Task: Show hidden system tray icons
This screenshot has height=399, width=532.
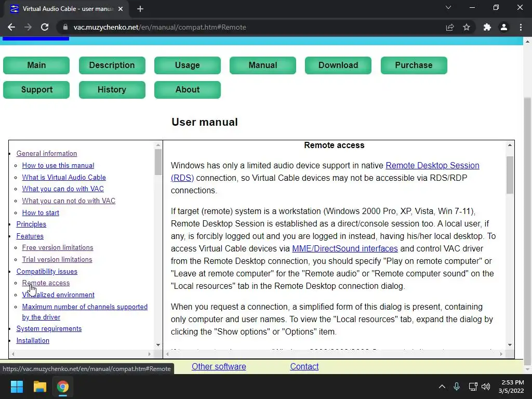Action: click(442, 387)
